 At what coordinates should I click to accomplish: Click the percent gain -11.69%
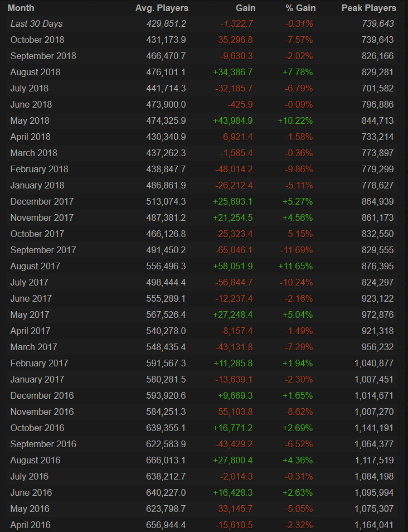[x=297, y=250]
